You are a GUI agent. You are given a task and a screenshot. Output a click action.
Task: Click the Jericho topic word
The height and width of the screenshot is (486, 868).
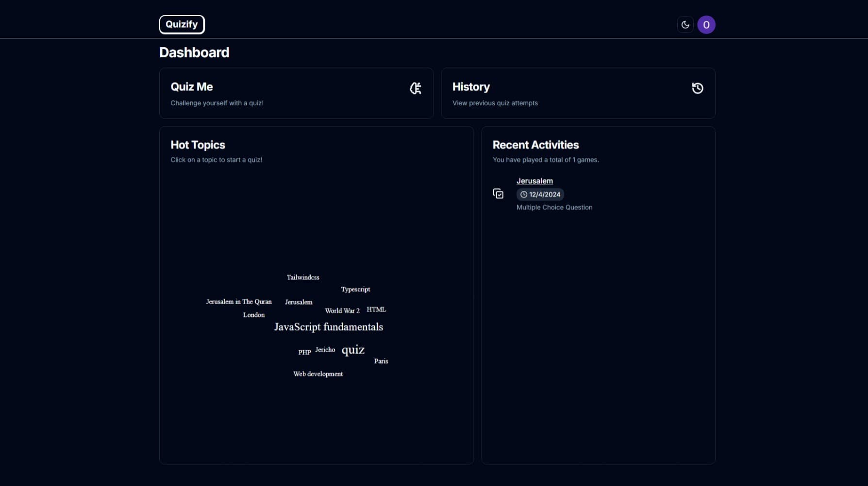click(x=325, y=350)
